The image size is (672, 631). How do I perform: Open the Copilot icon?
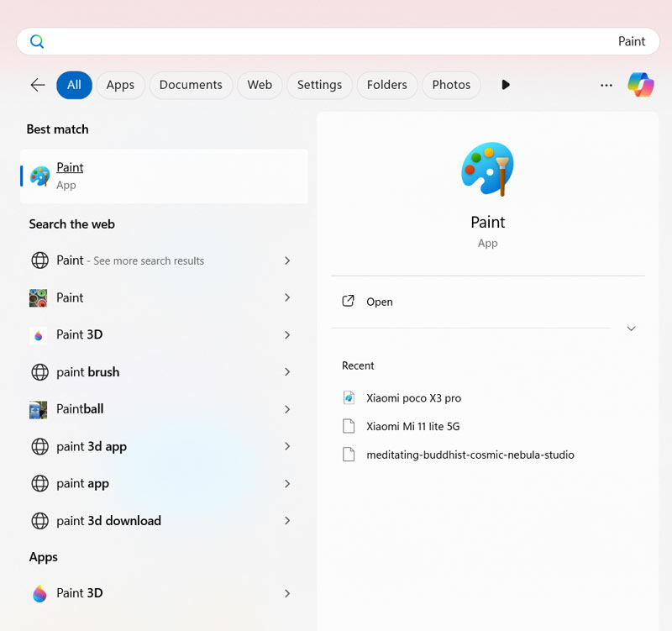point(640,85)
